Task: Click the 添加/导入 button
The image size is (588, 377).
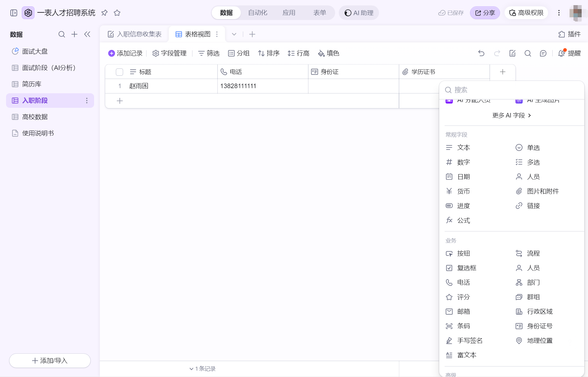Action: pos(50,361)
